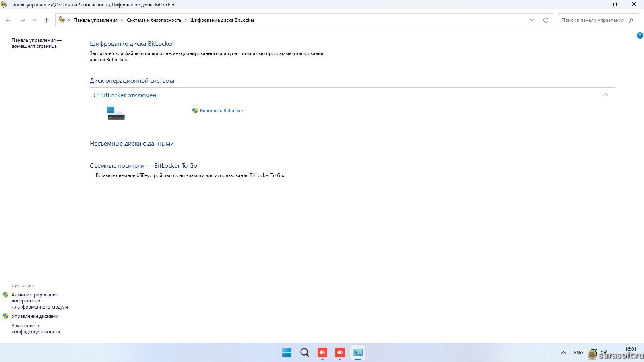Viewport: 644px width, 362px height.
Task: Refresh the Control Panel page
Action: 546,20
